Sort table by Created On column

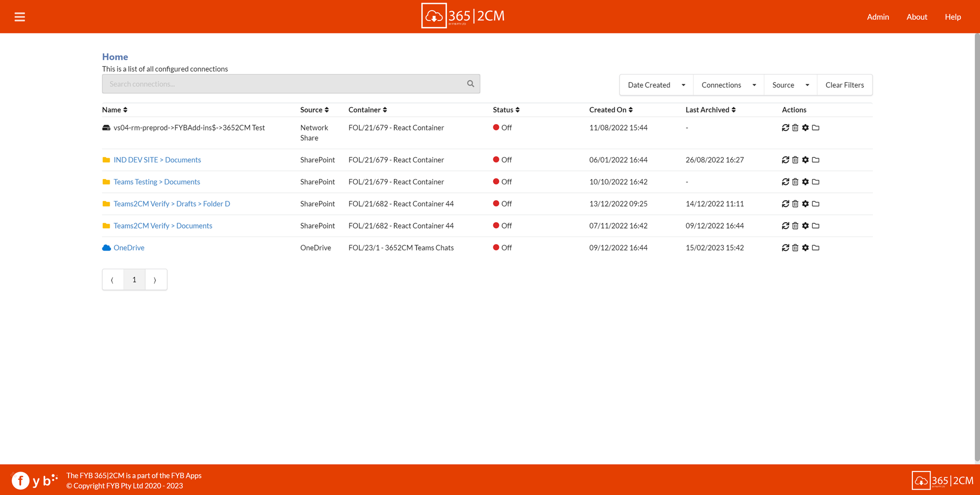pos(611,110)
